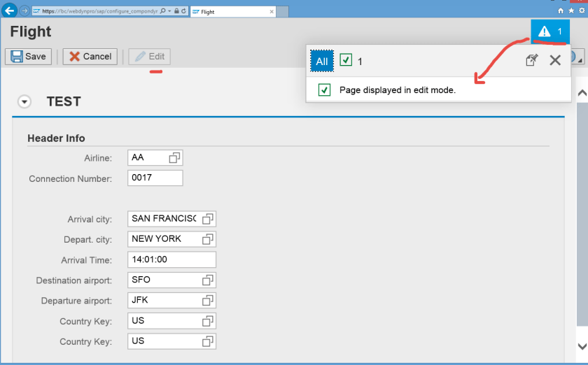This screenshot has width=588, height=365.
Task: Open value help for Airline field
Action: pyautogui.click(x=174, y=158)
